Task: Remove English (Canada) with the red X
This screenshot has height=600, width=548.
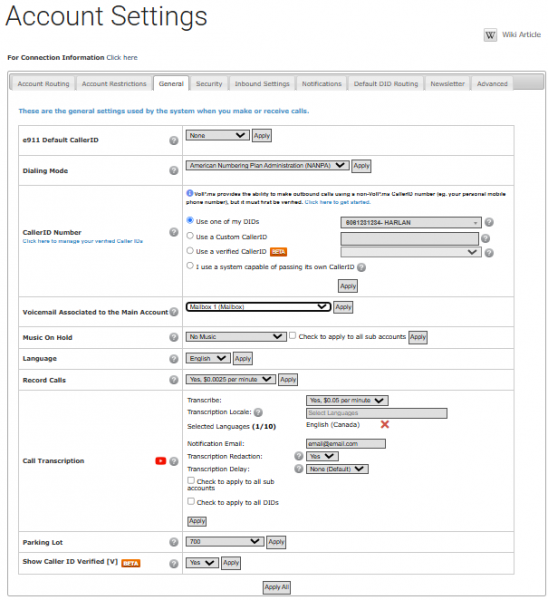Action: 385,424
